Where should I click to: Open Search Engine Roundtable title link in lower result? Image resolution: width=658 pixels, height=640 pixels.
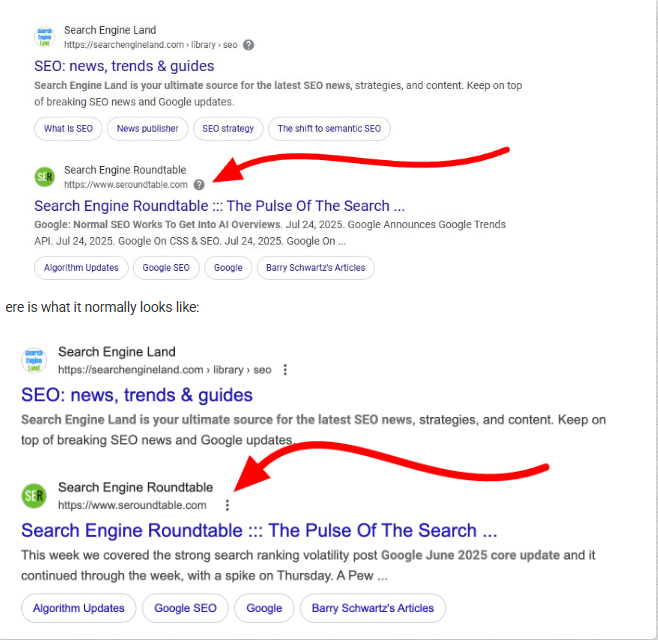[259, 530]
